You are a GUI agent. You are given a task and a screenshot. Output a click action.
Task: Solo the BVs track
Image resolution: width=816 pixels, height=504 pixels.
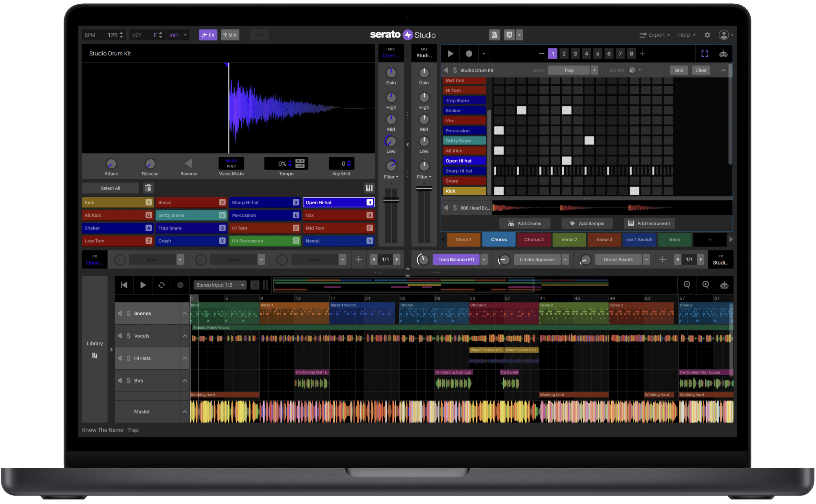click(x=128, y=380)
